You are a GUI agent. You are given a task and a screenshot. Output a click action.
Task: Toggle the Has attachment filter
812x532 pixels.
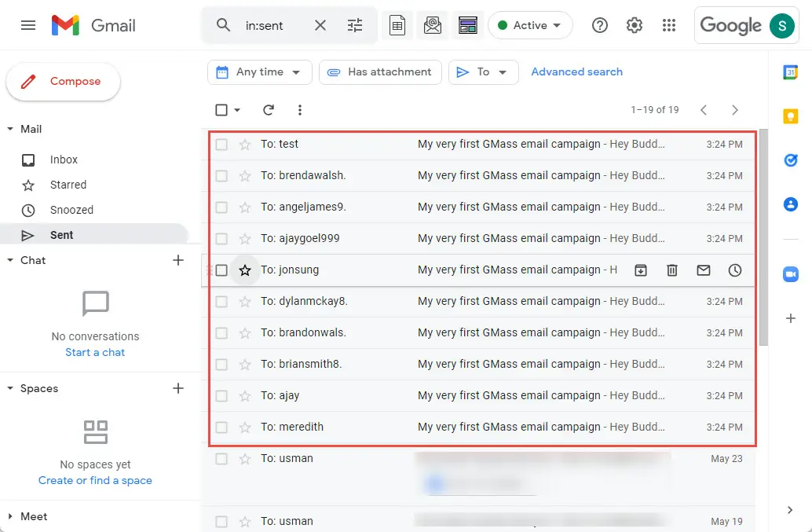pos(380,72)
